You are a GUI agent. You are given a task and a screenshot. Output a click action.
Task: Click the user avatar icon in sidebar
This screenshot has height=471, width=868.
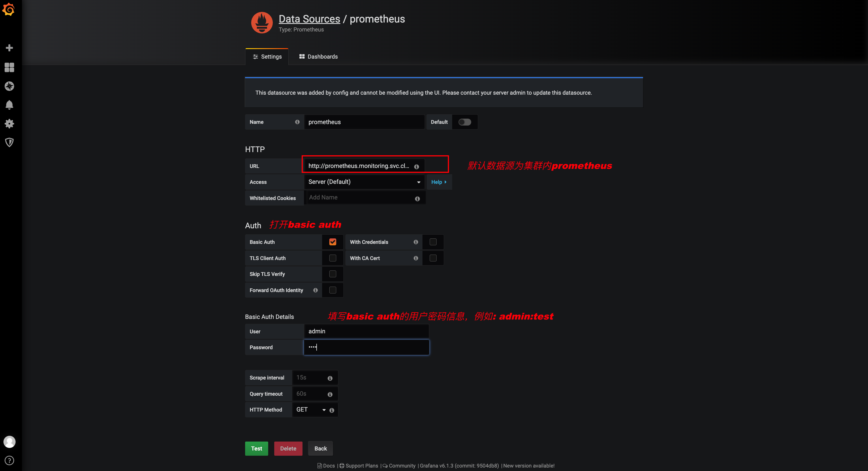coord(9,442)
